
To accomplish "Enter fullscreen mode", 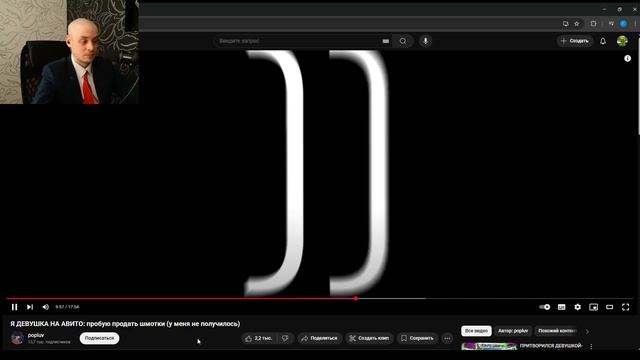I will click(625, 307).
